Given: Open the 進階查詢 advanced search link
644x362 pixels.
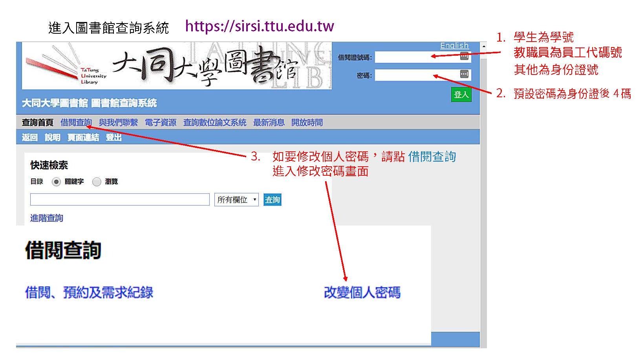Looking at the screenshot, I should coord(47,218).
